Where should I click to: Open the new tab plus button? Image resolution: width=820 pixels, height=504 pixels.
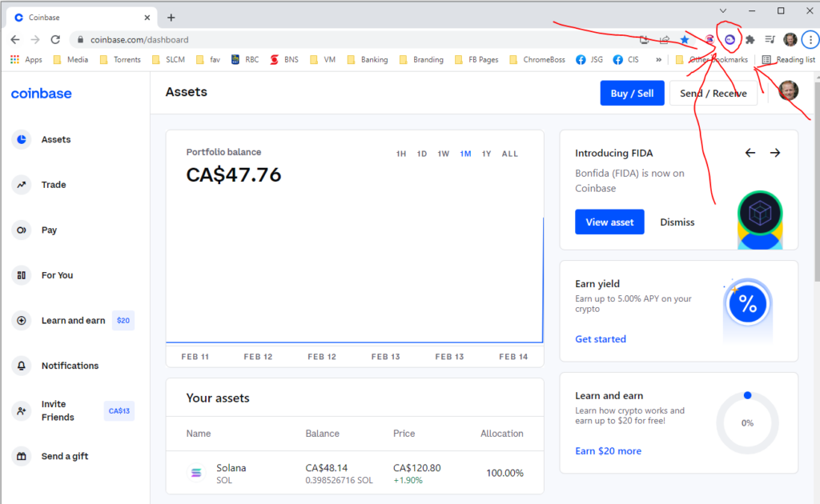171,18
